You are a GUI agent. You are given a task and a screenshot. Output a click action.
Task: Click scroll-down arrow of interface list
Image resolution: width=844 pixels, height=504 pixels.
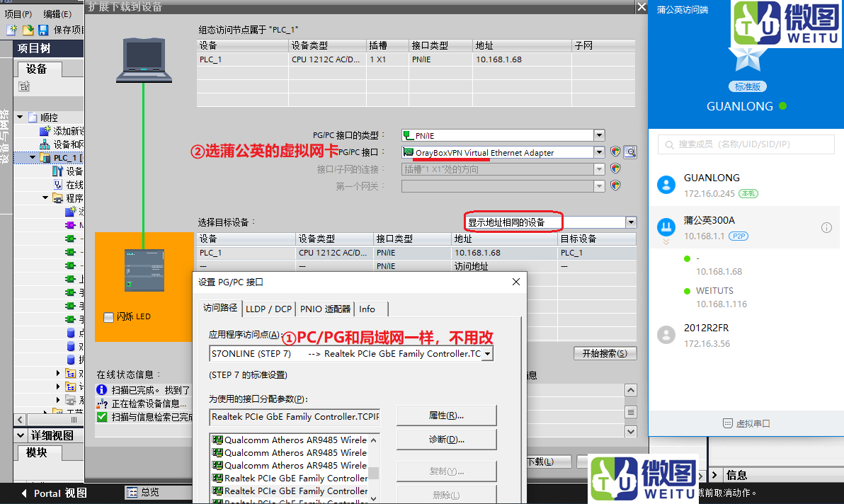click(x=374, y=498)
